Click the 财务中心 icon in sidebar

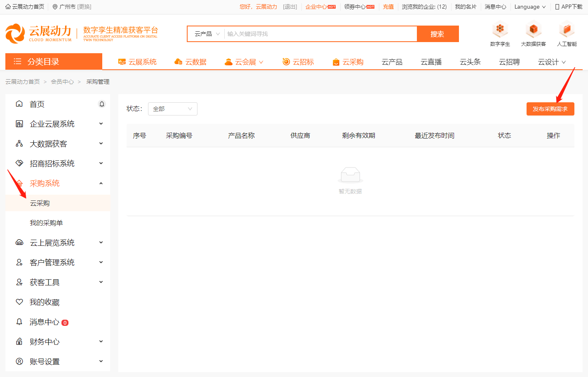(19, 342)
